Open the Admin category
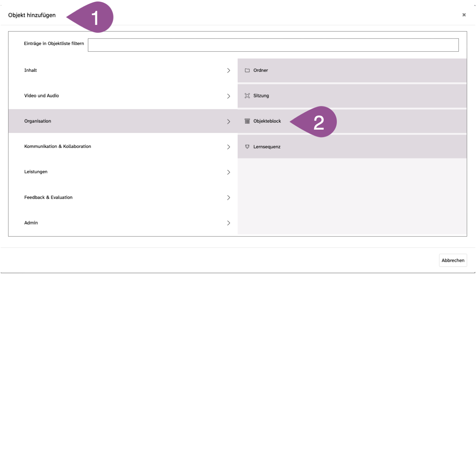The image size is (476, 476). (123, 223)
